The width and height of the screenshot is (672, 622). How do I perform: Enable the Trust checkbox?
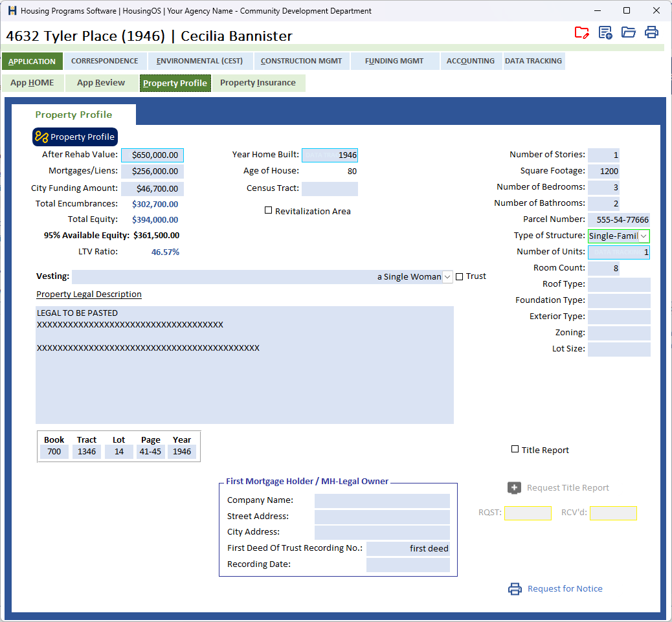coord(460,277)
